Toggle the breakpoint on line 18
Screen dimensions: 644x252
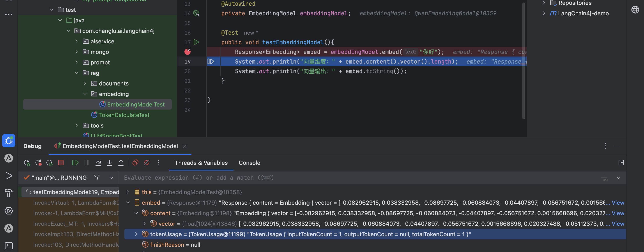click(188, 52)
